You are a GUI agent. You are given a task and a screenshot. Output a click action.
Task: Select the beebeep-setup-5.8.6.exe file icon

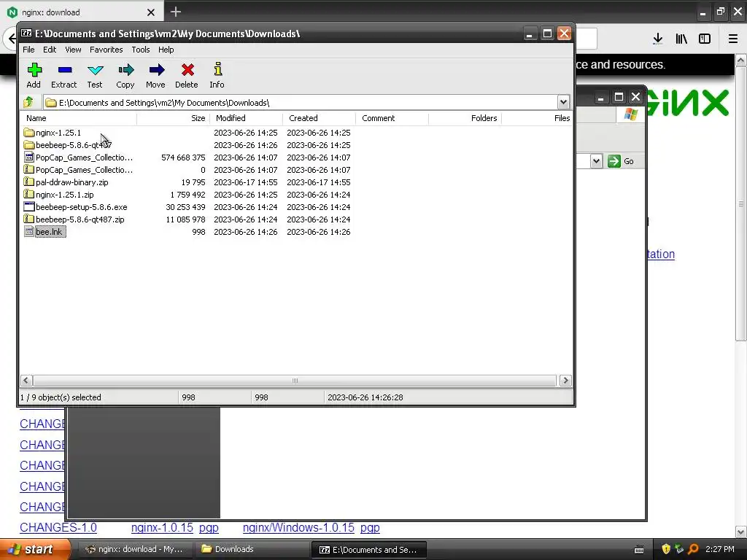pyautogui.click(x=28, y=206)
